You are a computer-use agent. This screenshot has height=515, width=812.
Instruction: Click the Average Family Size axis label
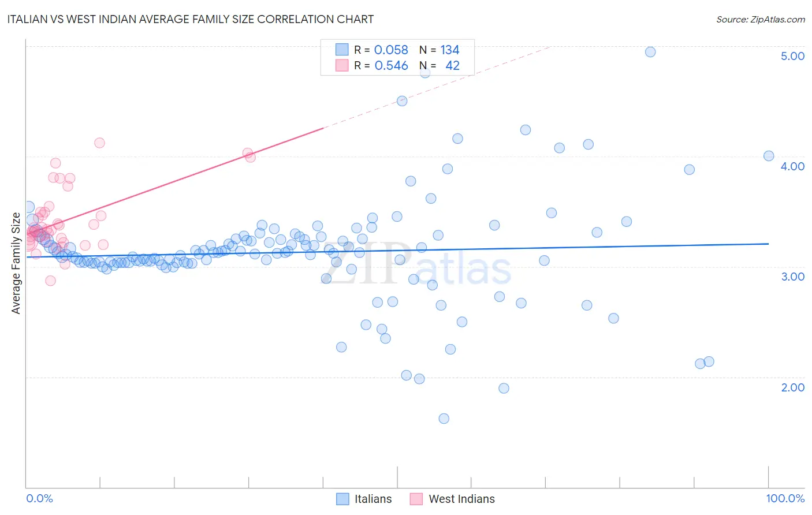(x=16, y=263)
